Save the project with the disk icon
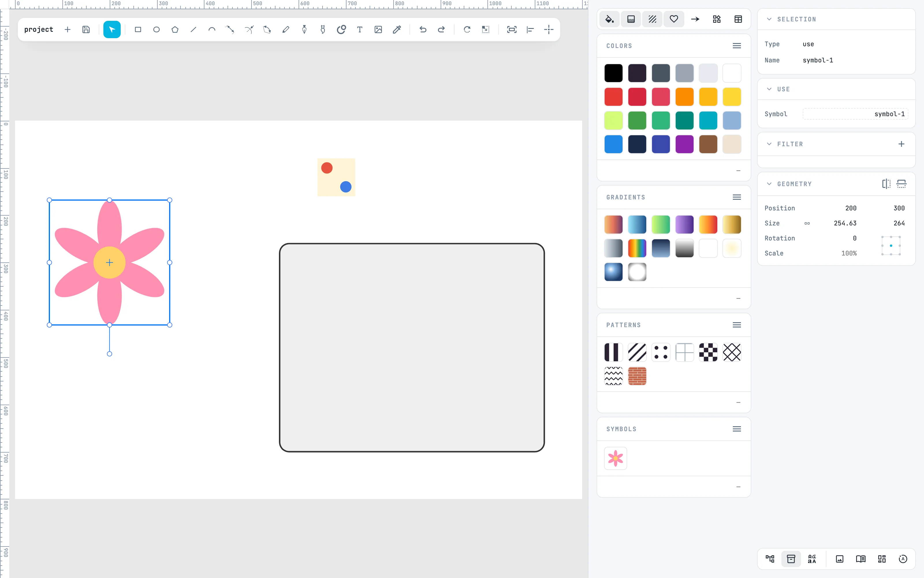Viewport: 924px width, 578px height. click(x=86, y=29)
